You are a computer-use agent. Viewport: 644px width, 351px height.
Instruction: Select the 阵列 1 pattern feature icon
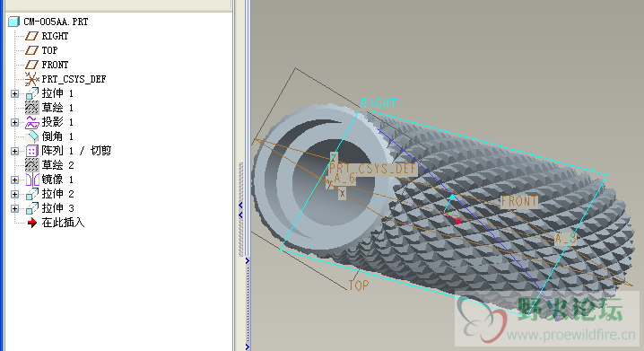31,151
